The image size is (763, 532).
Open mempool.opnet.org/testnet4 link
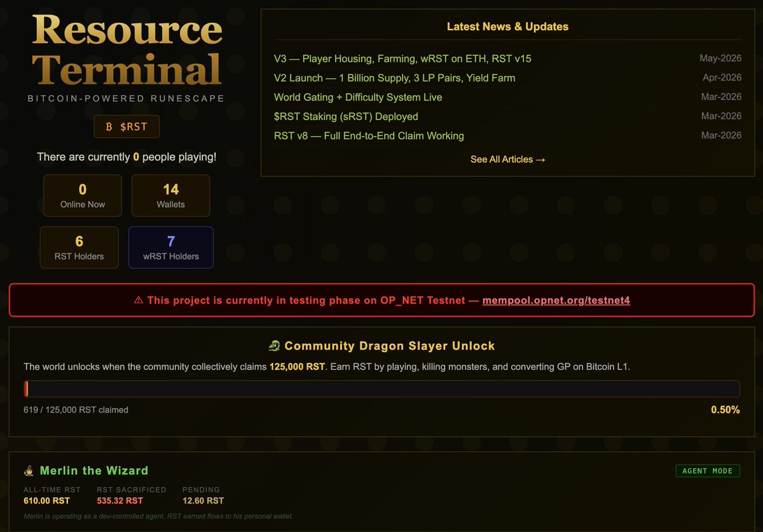pos(556,300)
